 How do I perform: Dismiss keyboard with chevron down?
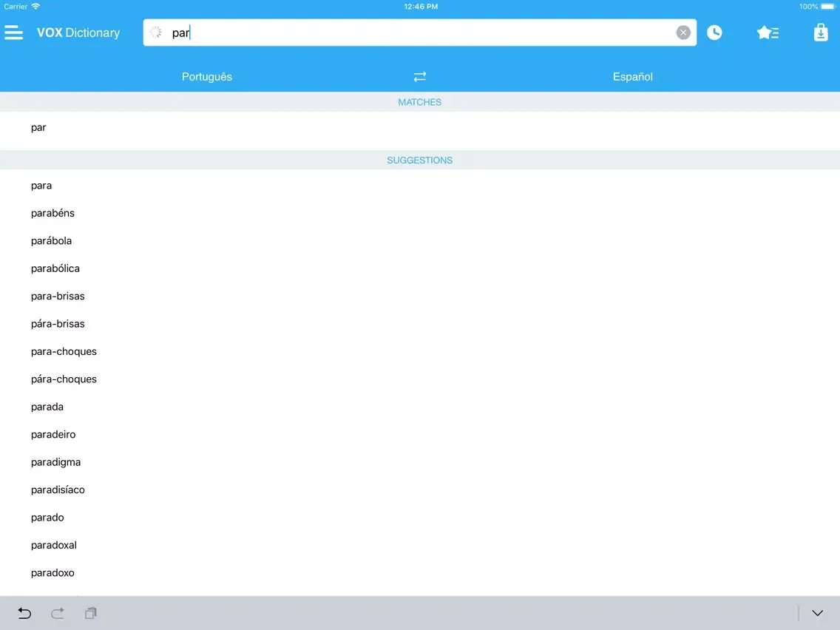pyautogui.click(x=817, y=613)
